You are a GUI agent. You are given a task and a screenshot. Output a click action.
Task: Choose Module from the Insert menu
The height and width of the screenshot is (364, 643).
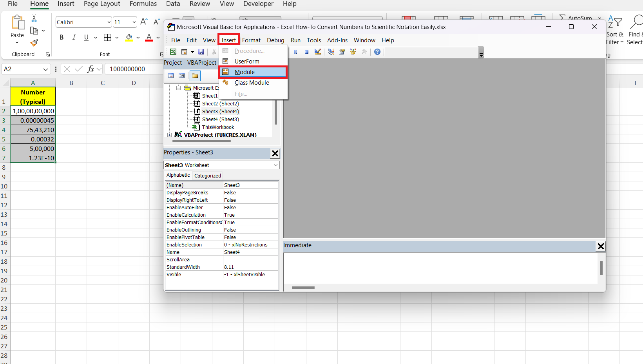[253, 72]
